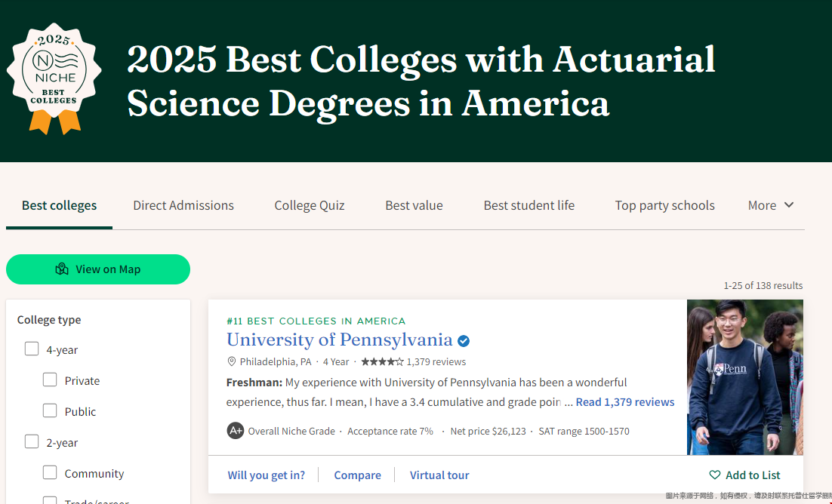Screen dimensions: 832x504
Task: Click the Net price $26,123 text
Action: [488, 431]
